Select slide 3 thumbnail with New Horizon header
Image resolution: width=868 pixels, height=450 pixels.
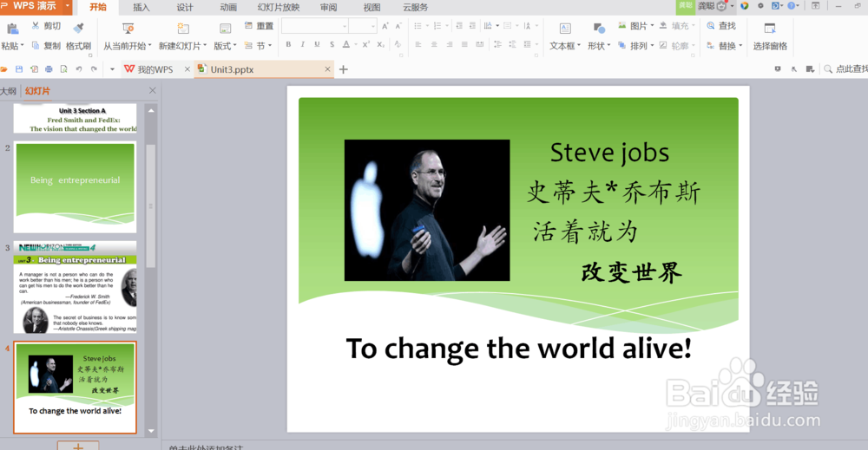76,287
